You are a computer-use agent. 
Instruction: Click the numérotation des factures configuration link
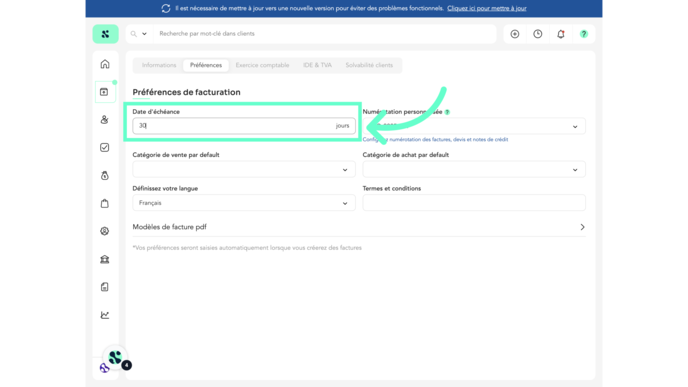(x=435, y=140)
